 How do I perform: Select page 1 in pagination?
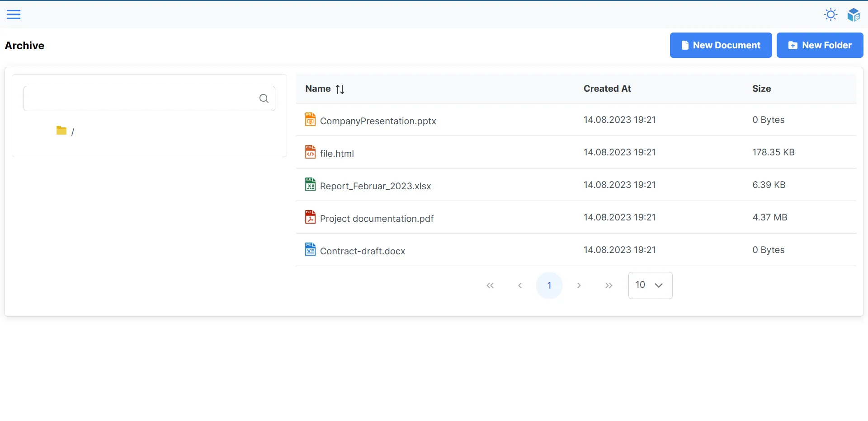pyautogui.click(x=549, y=285)
